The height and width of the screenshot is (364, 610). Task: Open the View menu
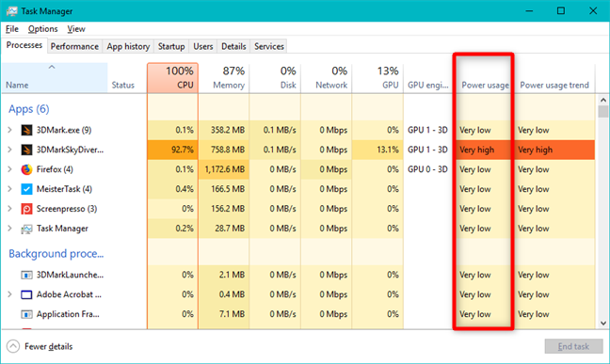(76, 29)
